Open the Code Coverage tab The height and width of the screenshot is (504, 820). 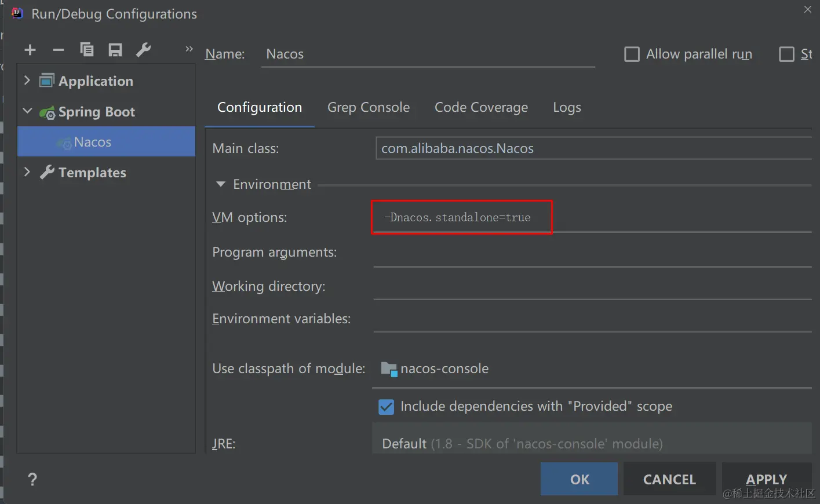pos(481,107)
